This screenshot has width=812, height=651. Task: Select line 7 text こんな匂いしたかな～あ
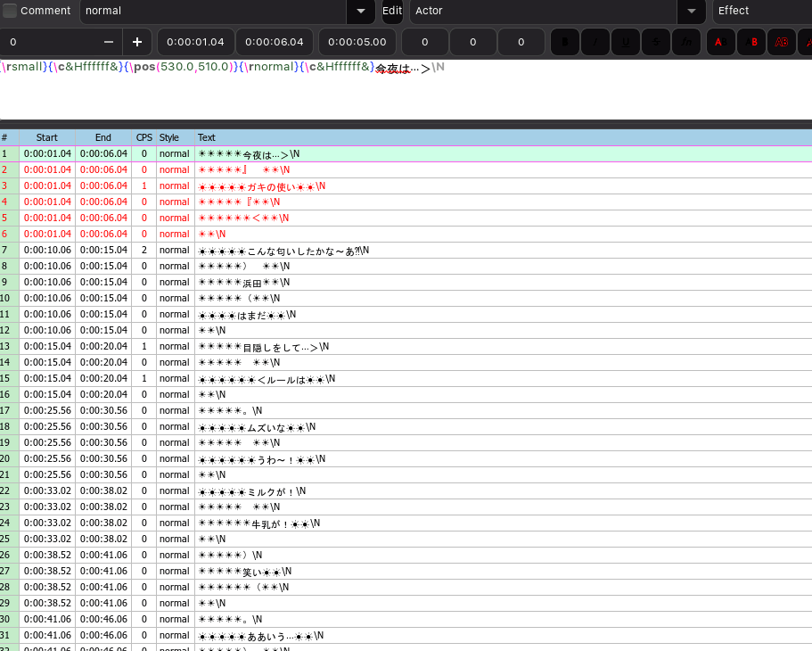301,251
